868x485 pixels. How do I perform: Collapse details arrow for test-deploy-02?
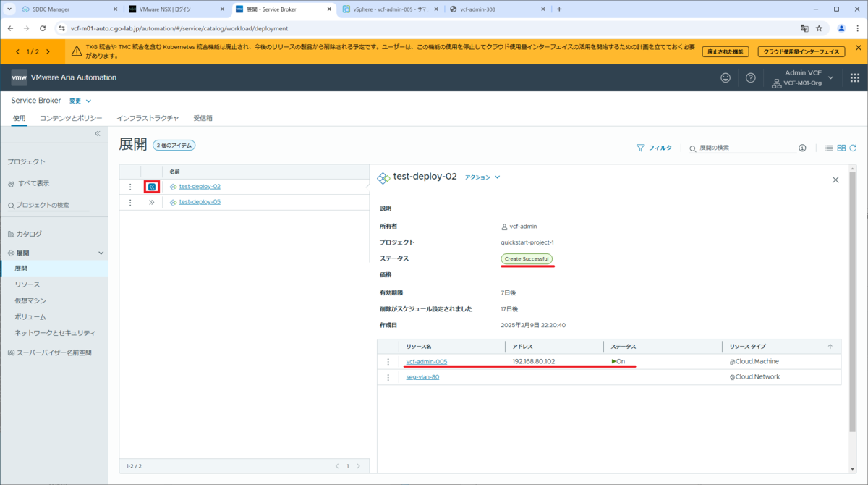tap(152, 187)
